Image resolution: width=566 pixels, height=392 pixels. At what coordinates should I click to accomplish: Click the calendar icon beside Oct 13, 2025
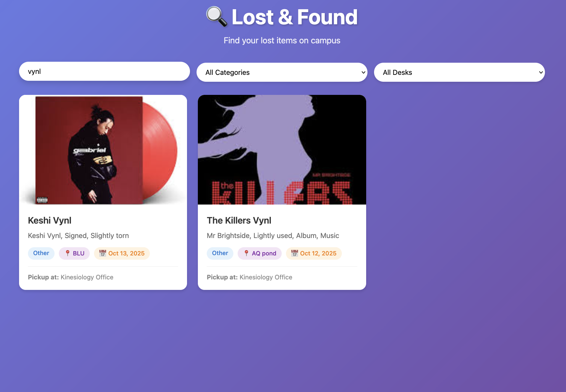pos(103,253)
